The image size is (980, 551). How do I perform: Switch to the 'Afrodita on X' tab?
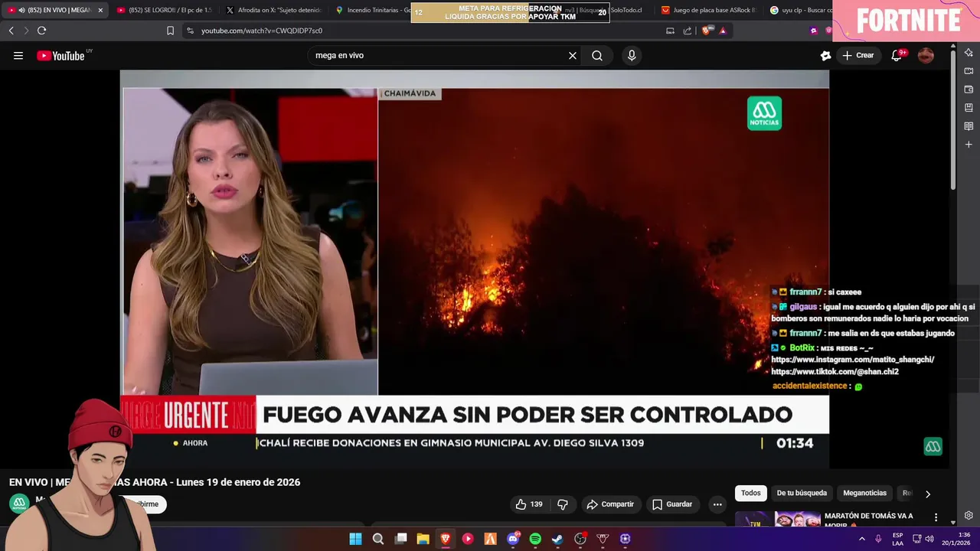coord(273,10)
